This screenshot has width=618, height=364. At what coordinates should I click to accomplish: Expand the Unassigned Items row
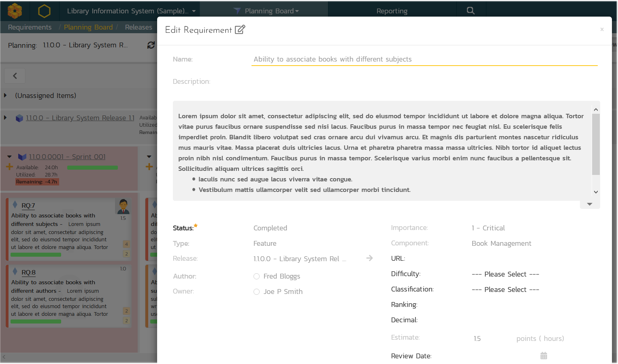[x=6, y=96]
